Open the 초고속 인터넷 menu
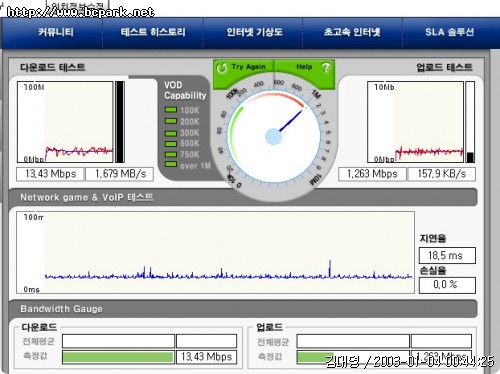Viewport: 500px width, 374px height. click(x=352, y=32)
